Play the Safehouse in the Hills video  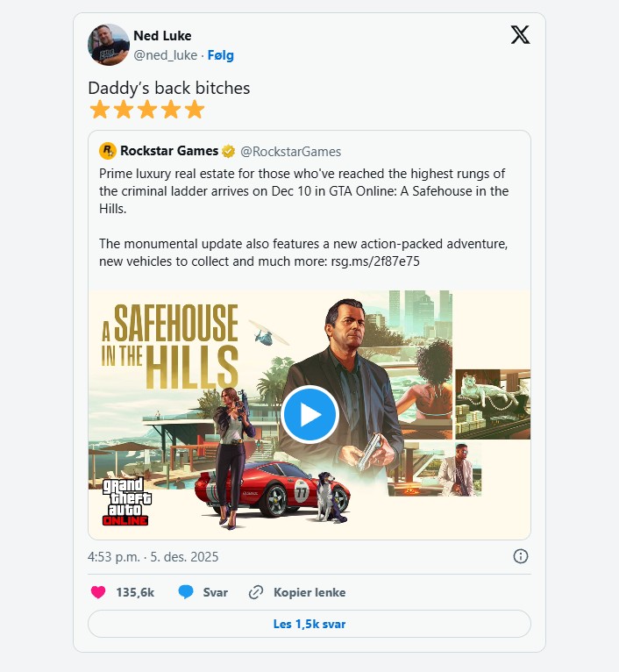[x=309, y=413]
